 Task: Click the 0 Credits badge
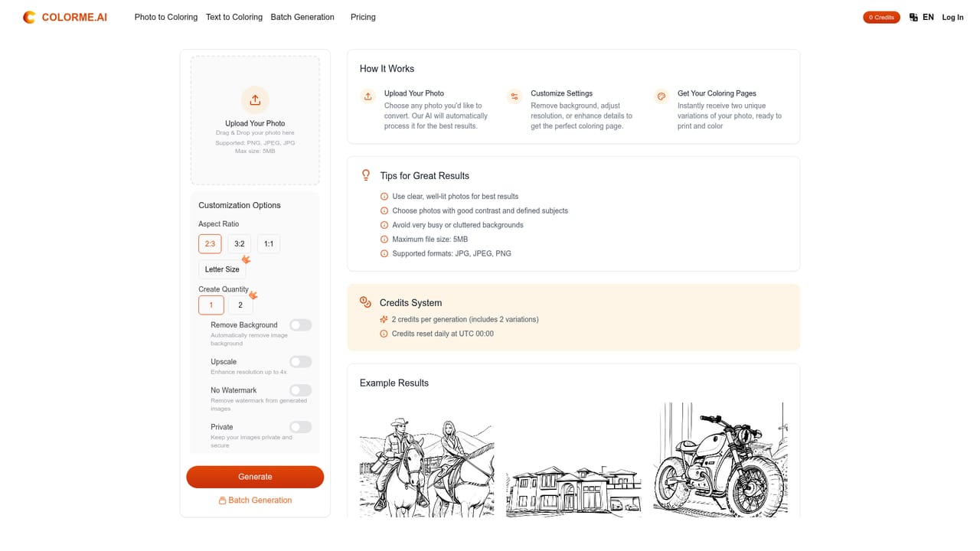(x=881, y=17)
